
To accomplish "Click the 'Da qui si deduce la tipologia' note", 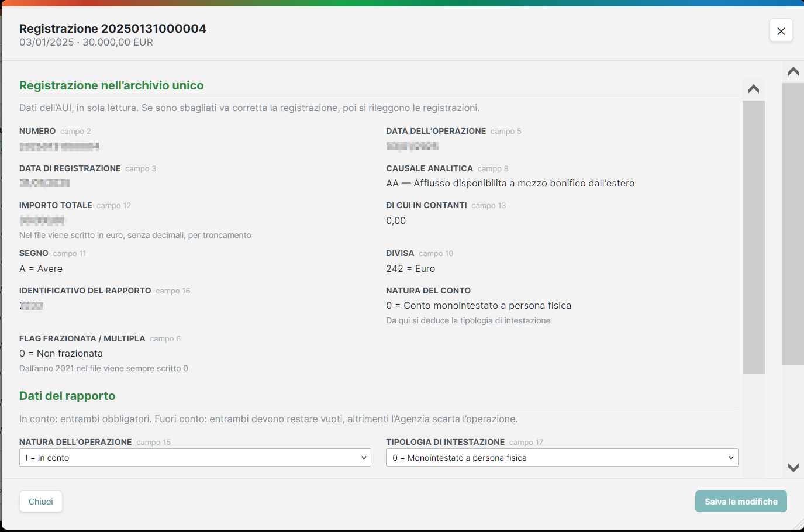I will pyautogui.click(x=468, y=320).
